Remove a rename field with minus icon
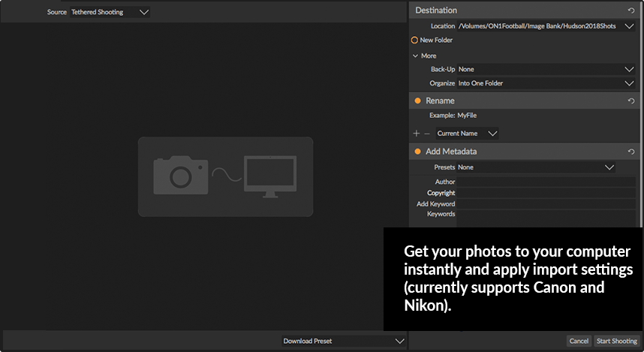This screenshot has height=352, width=644. 427,134
